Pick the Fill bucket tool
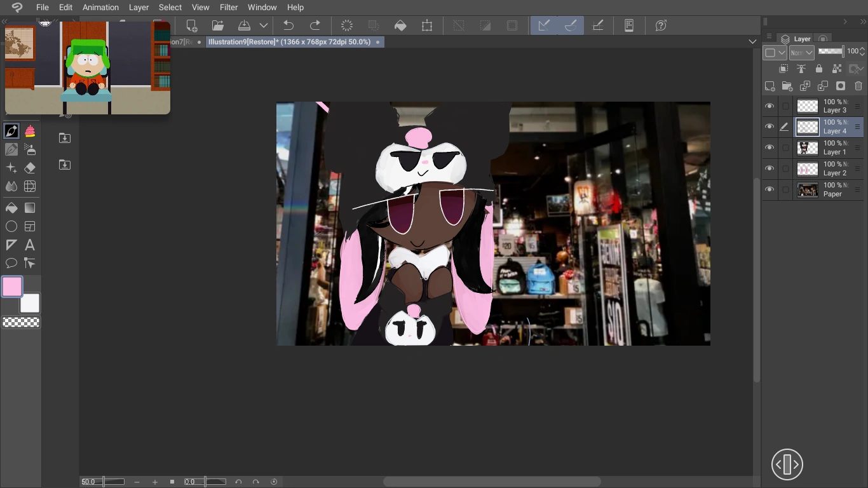Screen dimensions: 868x488 [11, 208]
